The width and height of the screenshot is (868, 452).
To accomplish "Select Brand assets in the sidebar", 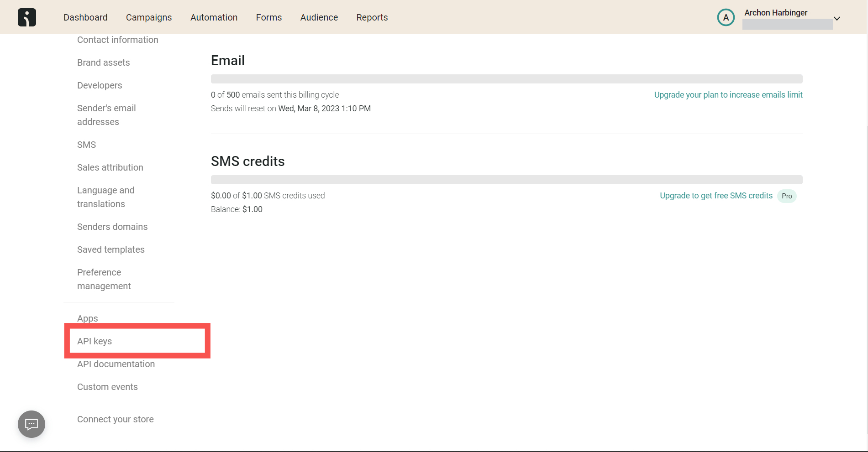I will click(104, 62).
